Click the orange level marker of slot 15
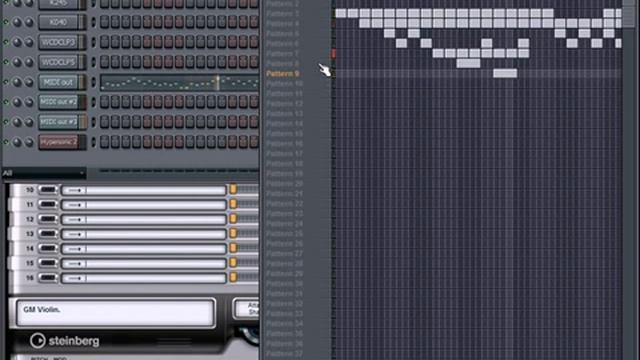640x360 pixels. pyautogui.click(x=233, y=262)
